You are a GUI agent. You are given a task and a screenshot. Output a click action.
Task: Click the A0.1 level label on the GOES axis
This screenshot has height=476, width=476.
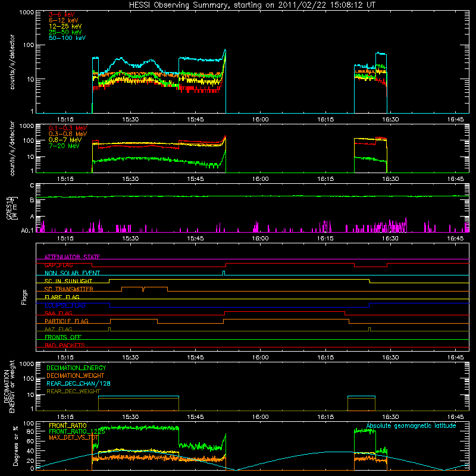click(x=27, y=230)
